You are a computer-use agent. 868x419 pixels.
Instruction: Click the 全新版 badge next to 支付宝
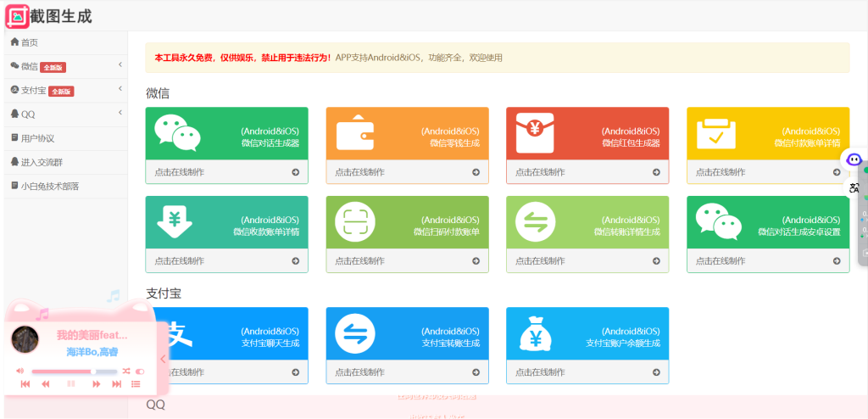coord(61,92)
